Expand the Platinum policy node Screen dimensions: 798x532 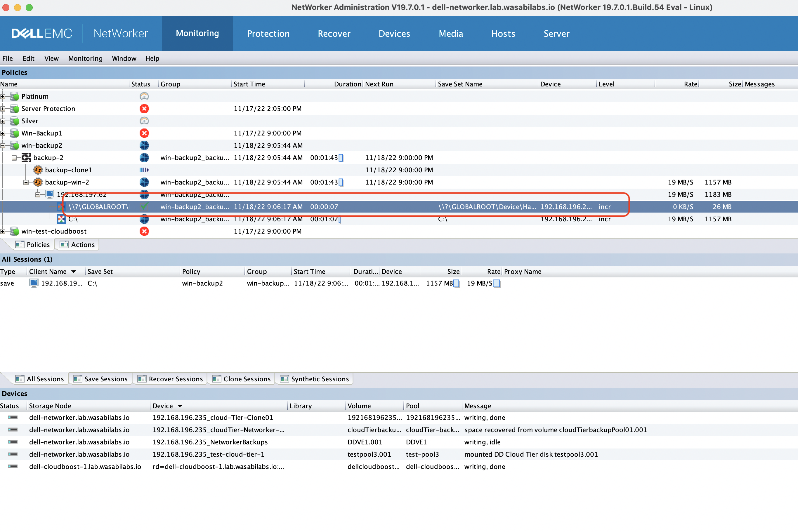tap(3, 96)
